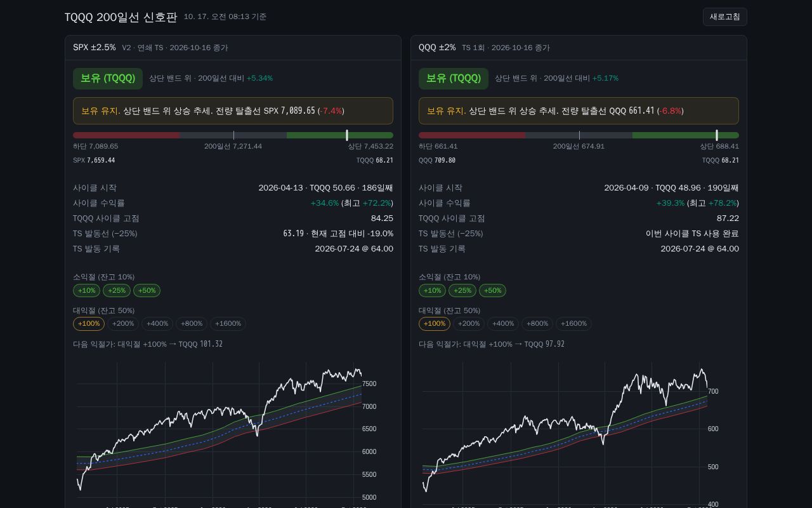This screenshot has height=508, width=812.
Task: Click the next target 'TQQQ 101.32' line
Action: coord(148,344)
